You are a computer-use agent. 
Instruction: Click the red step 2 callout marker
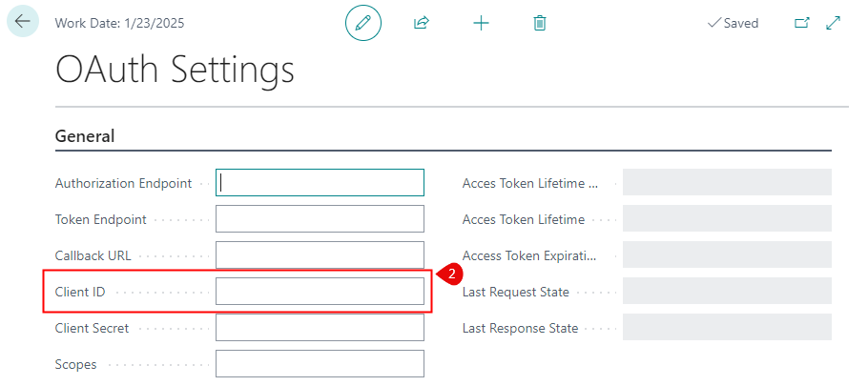coord(453,274)
